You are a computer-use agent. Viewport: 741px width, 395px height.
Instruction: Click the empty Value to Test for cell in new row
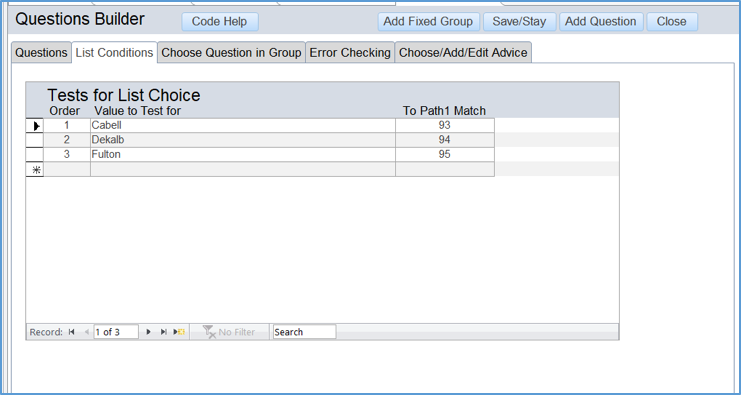[243, 169]
